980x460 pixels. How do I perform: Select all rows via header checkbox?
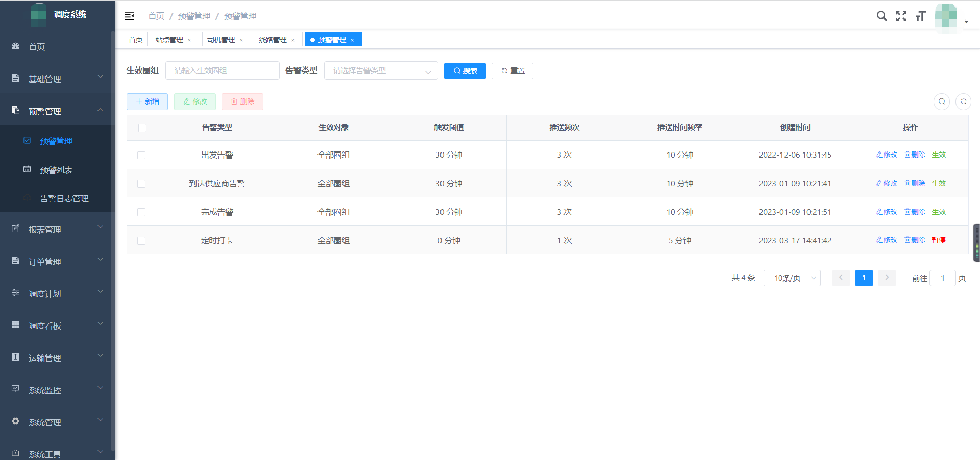pyautogui.click(x=142, y=128)
